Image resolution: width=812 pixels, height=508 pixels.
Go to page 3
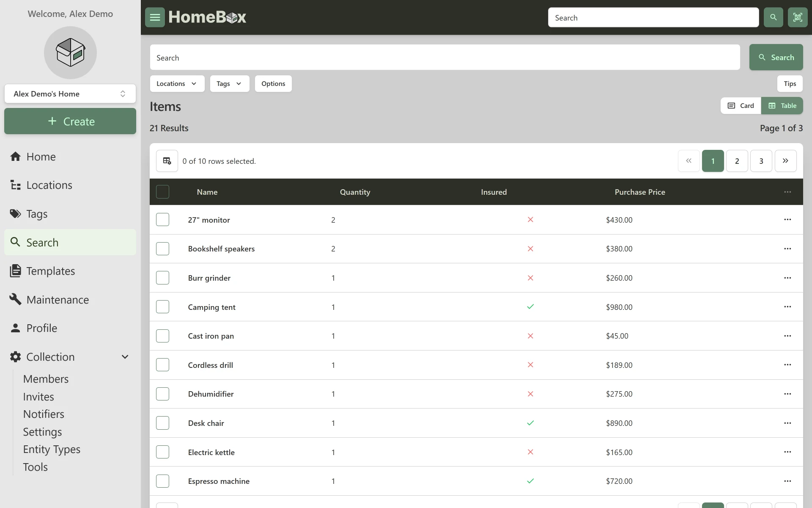(761, 161)
